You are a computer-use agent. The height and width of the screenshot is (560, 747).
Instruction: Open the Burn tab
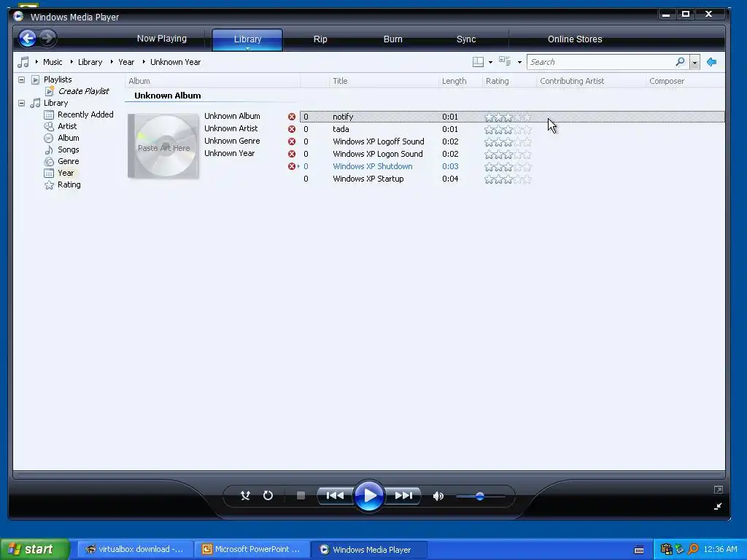pos(393,39)
